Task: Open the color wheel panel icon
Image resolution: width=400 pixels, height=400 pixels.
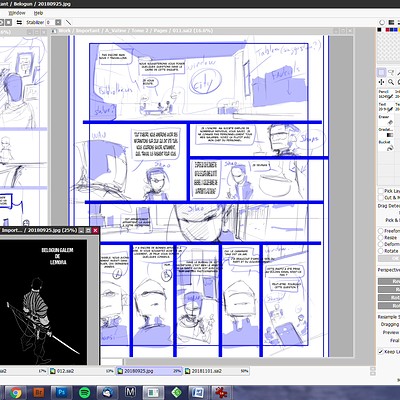Action: click(382, 23)
